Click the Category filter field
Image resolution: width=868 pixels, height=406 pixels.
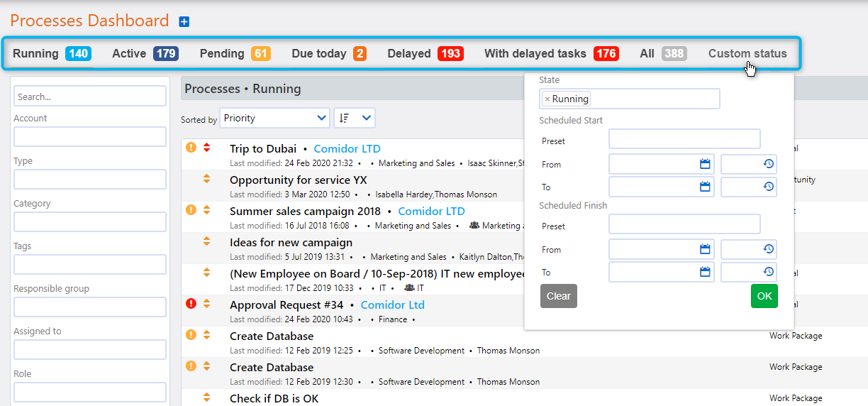click(90, 222)
